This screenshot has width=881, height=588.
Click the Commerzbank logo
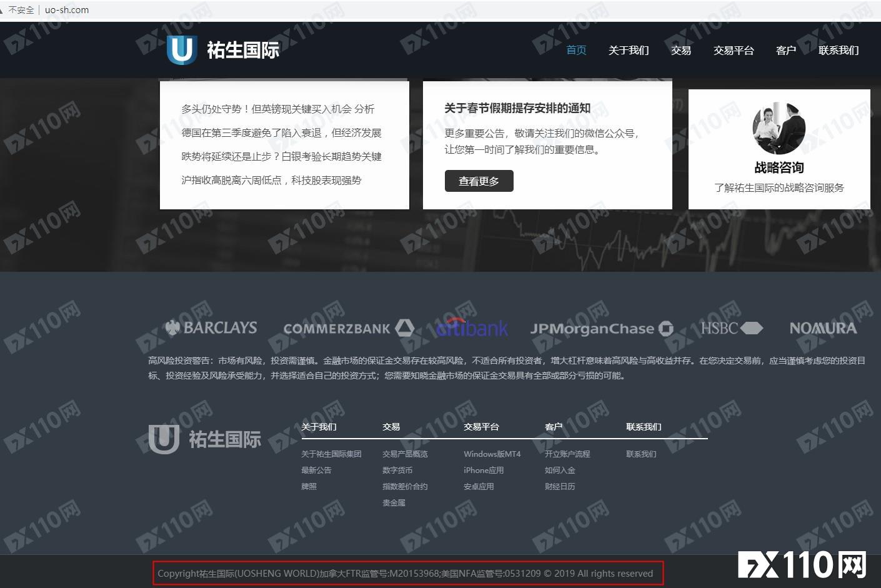click(x=349, y=327)
